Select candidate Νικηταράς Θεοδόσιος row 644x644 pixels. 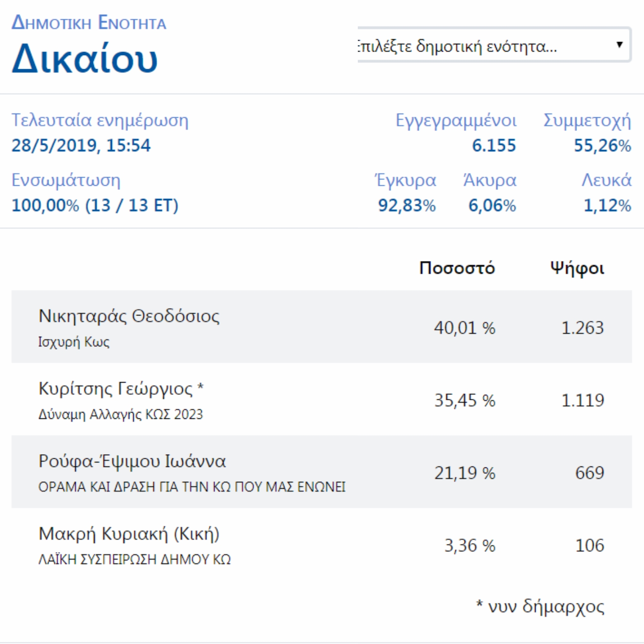[321, 327]
